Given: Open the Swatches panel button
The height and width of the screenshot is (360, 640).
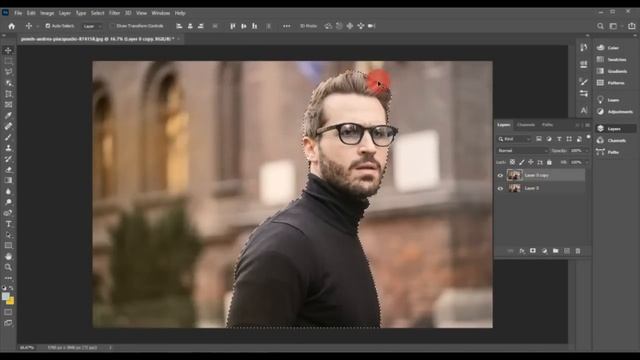Looking at the screenshot, I should pos(611,60).
